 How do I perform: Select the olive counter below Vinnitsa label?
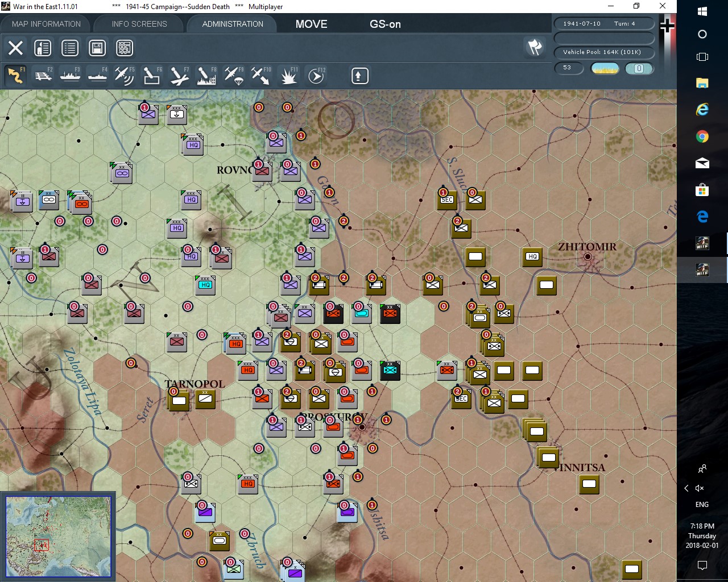click(x=589, y=484)
